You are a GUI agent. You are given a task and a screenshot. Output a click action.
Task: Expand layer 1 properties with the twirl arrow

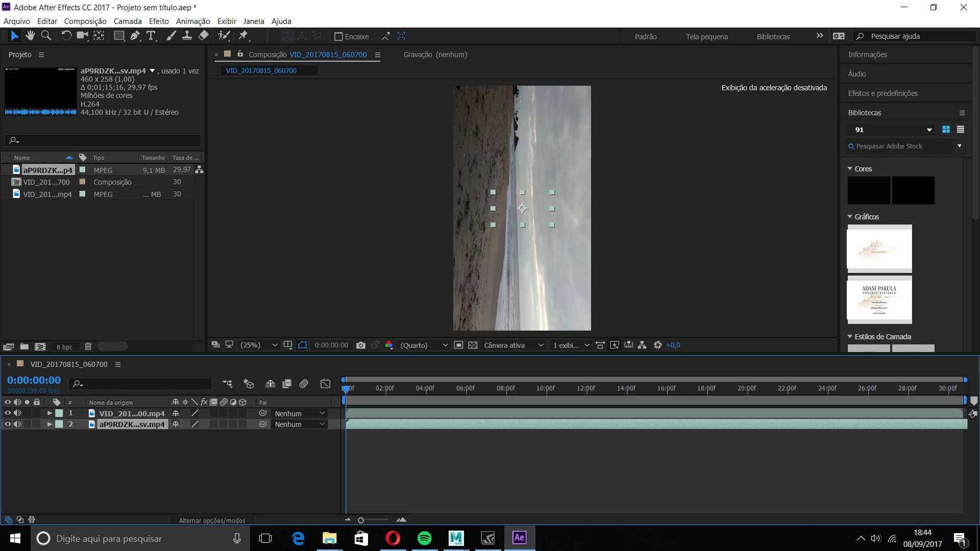50,413
